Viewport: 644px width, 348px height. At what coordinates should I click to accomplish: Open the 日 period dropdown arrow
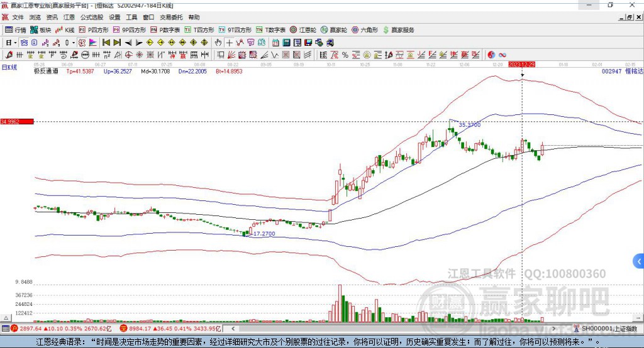coord(15,43)
